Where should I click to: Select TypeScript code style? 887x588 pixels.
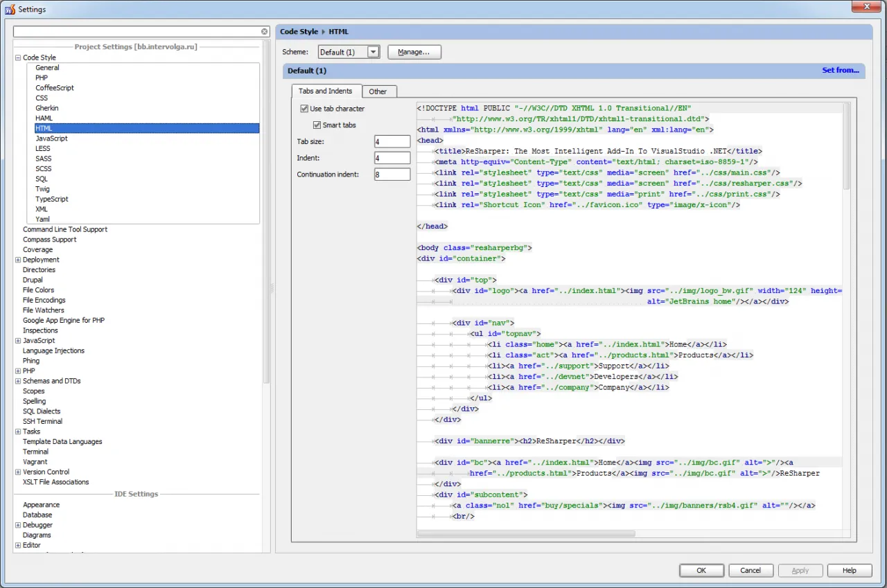[52, 199]
